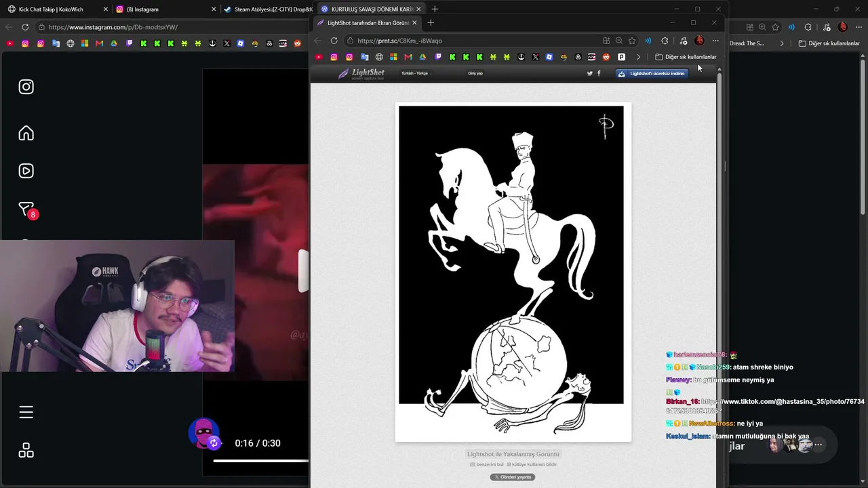Share LightShot page on Twitter icon
The height and width of the screenshot is (488, 868).
click(x=590, y=73)
